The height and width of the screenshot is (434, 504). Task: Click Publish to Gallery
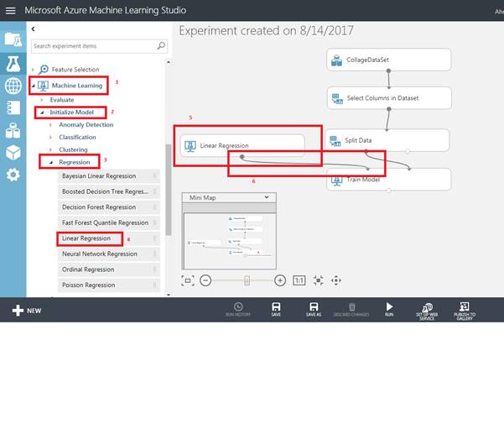pos(465,311)
